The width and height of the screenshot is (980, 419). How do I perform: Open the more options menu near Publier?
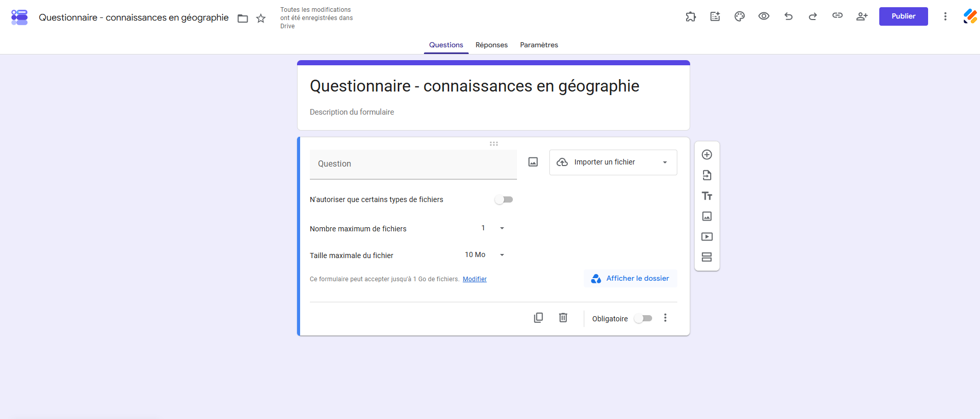click(945, 16)
